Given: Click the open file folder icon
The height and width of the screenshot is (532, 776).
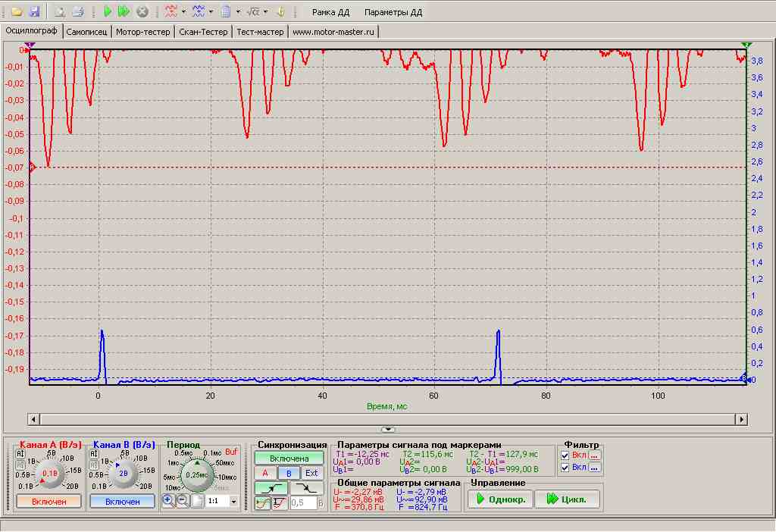Looking at the screenshot, I should [x=17, y=12].
